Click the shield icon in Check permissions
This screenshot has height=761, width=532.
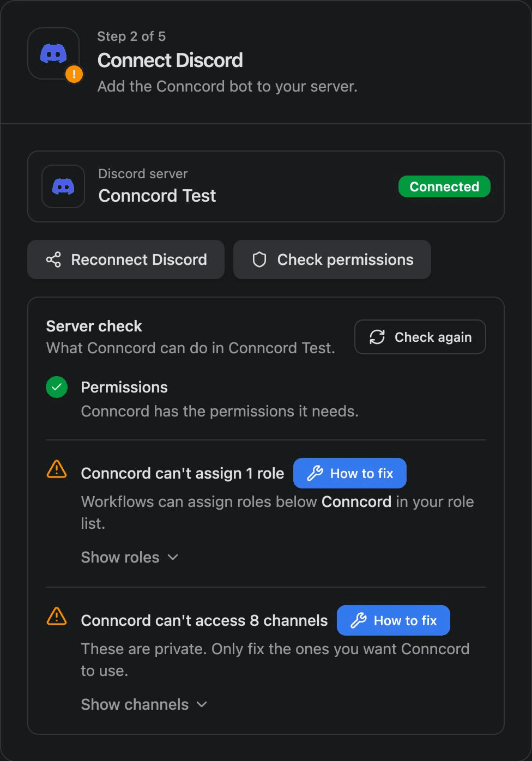tap(259, 259)
